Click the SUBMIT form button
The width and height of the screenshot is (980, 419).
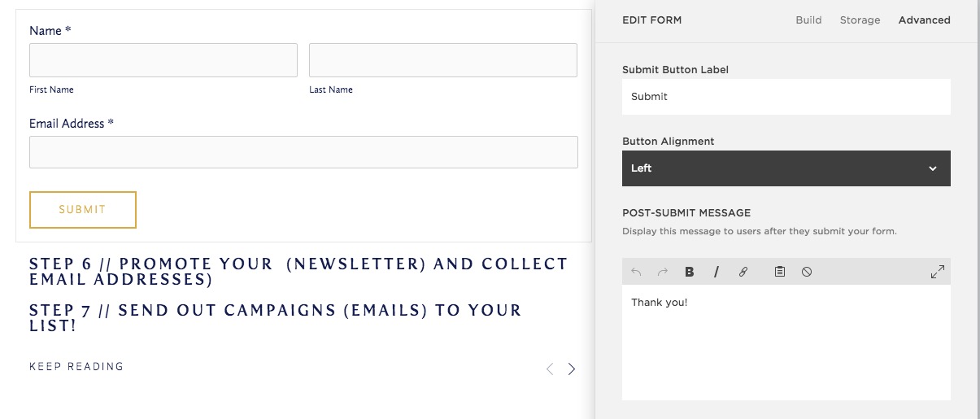coord(83,210)
